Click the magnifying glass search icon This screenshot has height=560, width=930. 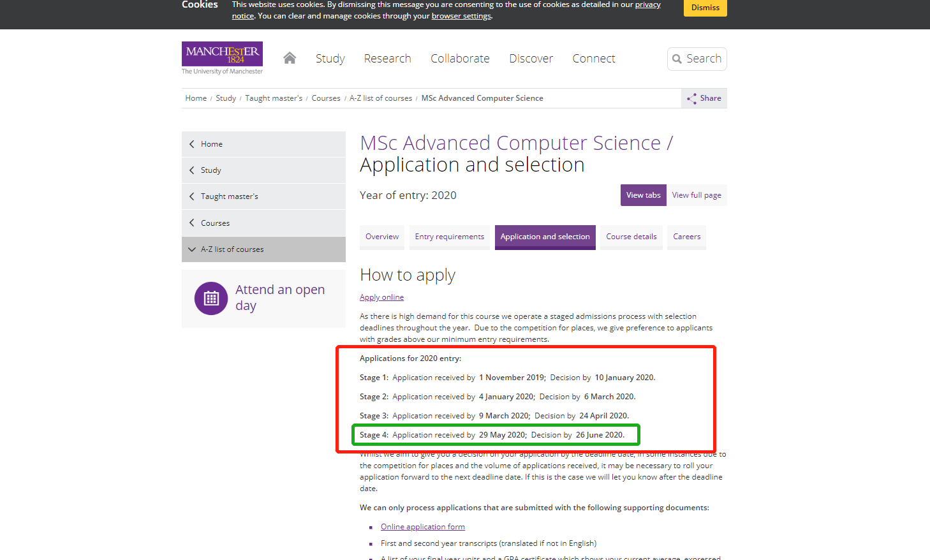677,59
